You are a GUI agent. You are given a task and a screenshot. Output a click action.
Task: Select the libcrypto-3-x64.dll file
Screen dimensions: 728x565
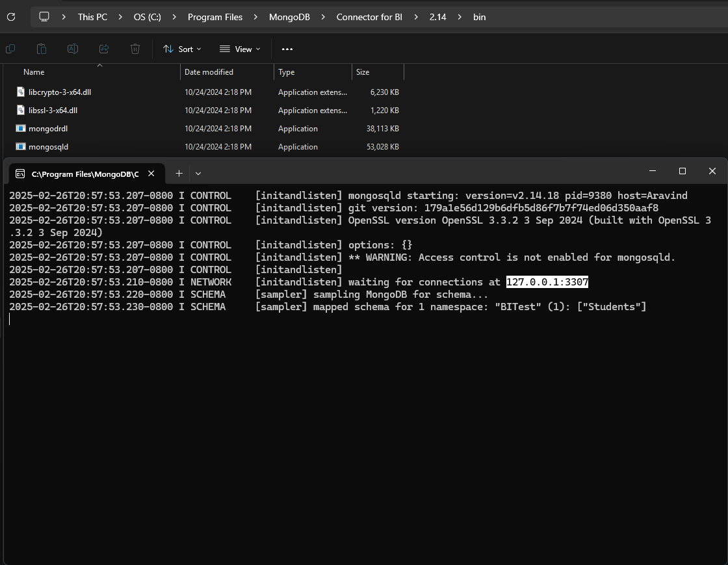click(59, 92)
